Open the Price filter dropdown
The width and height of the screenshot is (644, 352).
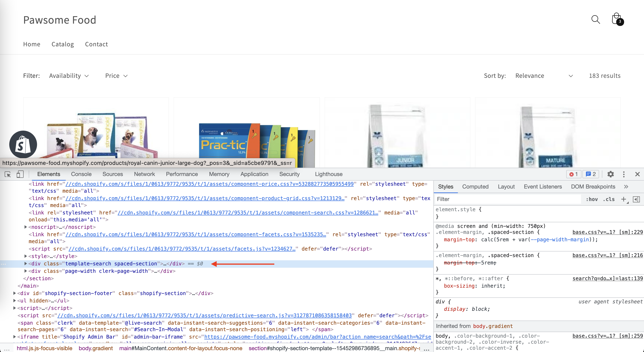tap(116, 75)
